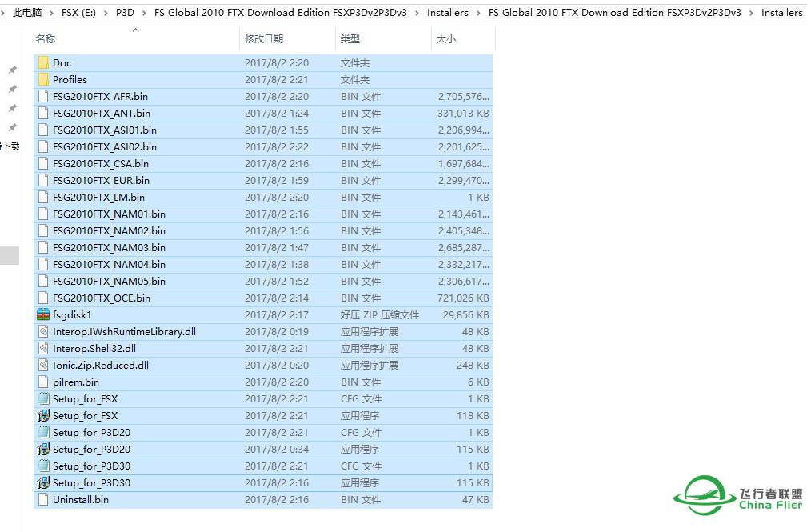Viewport: 807px width, 532px height.
Task: Click the 331,013 KB size cell
Action: click(463, 114)
